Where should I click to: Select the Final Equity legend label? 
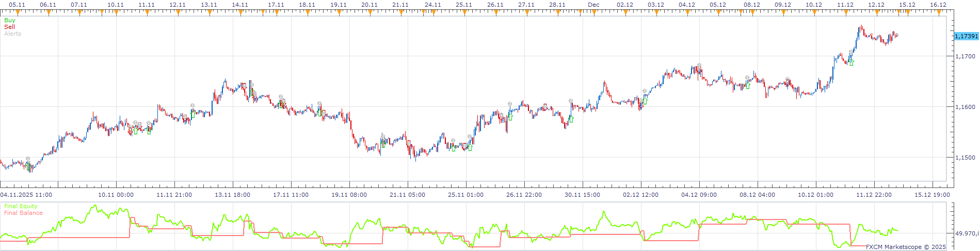click(x=21, y=206)
